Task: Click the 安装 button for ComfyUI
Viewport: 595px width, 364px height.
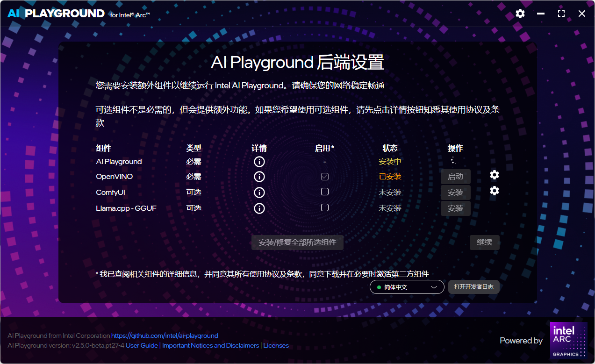Action: tap(455, 193)
